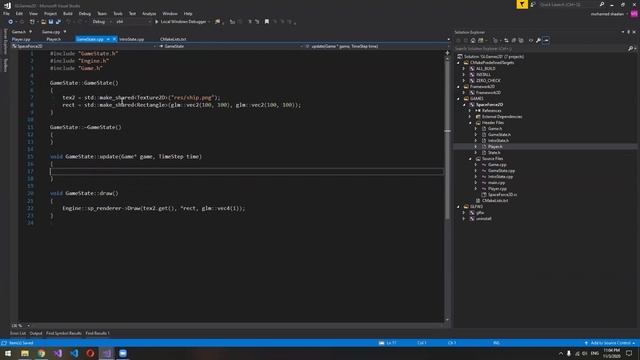The width and height of the screenshot is (640, 360).
Task: Select the SpaceForce2D project node
Action: [x=489, y=104]
